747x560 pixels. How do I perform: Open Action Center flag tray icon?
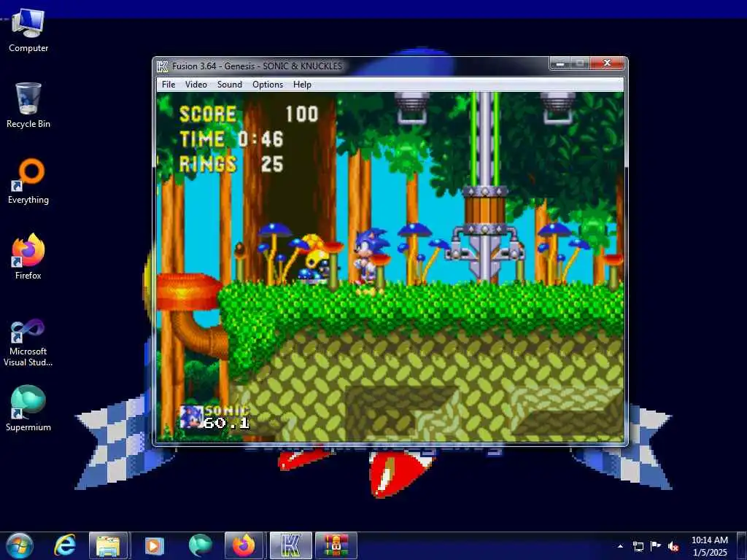click(656, 546)
